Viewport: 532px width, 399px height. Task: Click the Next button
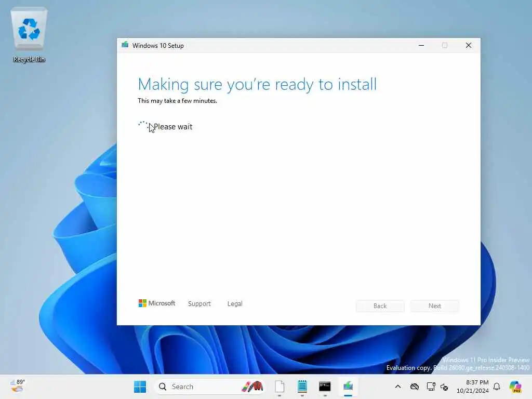pos(435,305)
